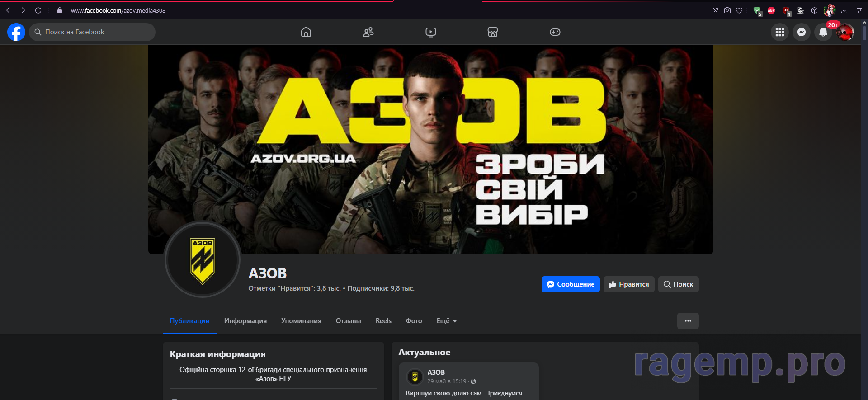Click the Актуальное heading
Viewport: 868px width, 400px height.
tap(424, 353)
